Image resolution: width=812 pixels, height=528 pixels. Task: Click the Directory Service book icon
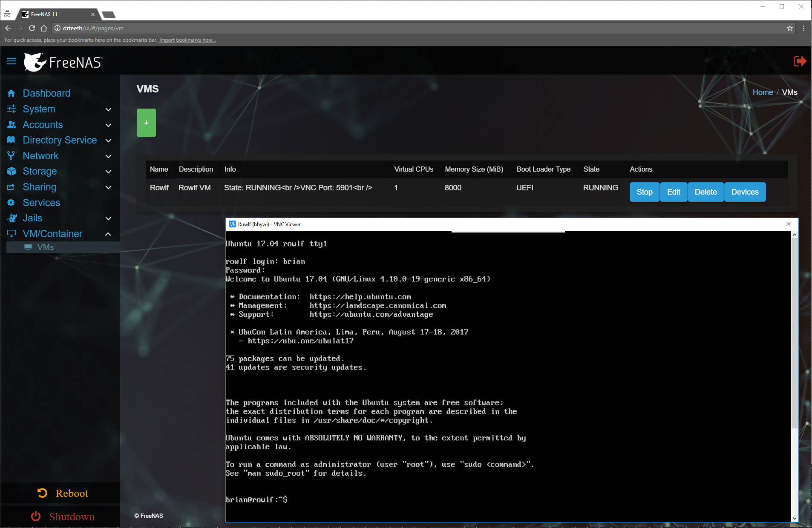(x=12, y=140)
